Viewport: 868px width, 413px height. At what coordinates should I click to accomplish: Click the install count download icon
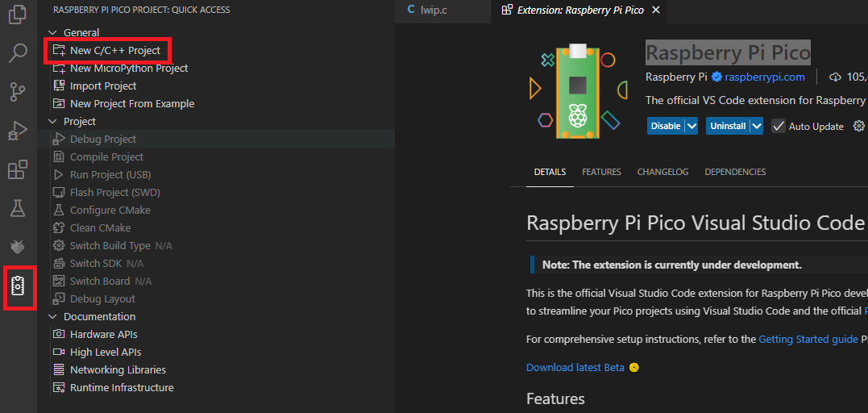834,77
